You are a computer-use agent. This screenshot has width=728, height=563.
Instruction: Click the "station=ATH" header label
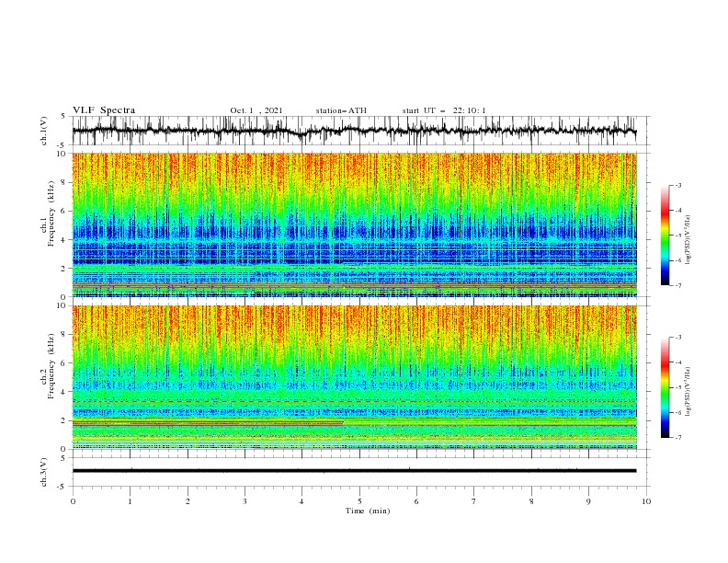pyautogui.click(x=341, y=110)
